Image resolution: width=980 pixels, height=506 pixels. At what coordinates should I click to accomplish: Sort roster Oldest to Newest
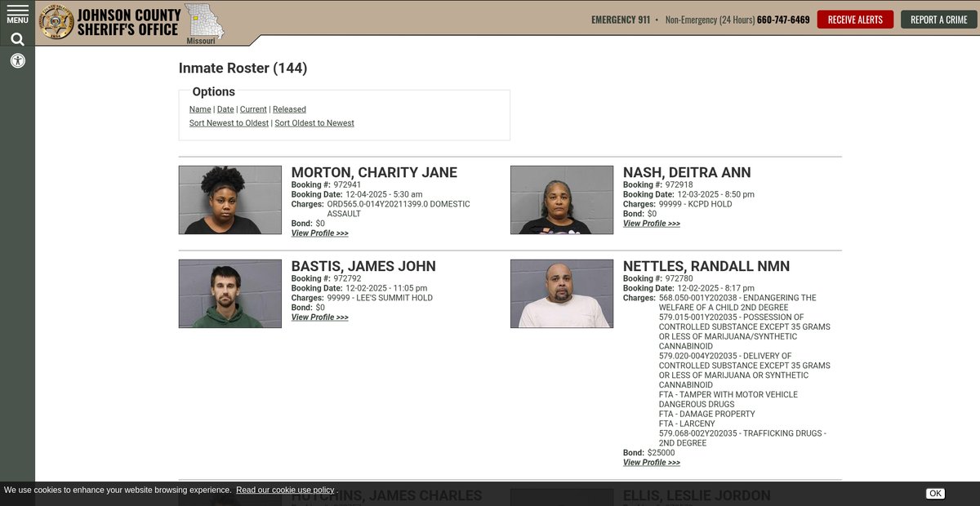(314, 123)
